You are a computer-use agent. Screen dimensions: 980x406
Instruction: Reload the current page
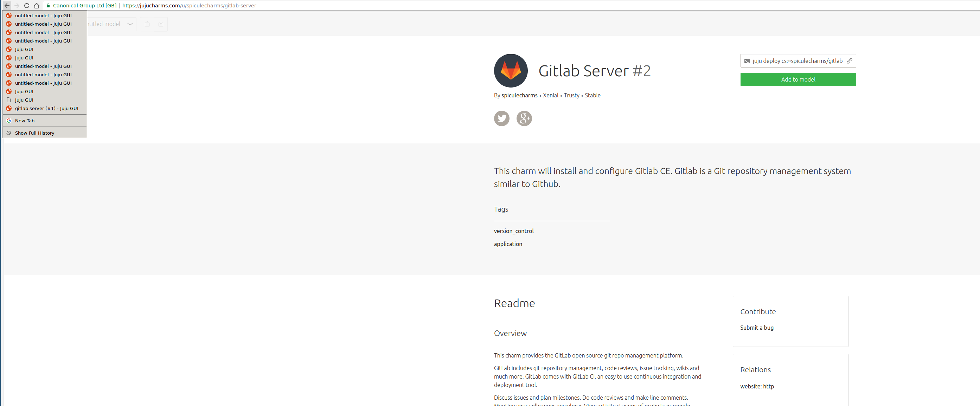pos(27,5)
